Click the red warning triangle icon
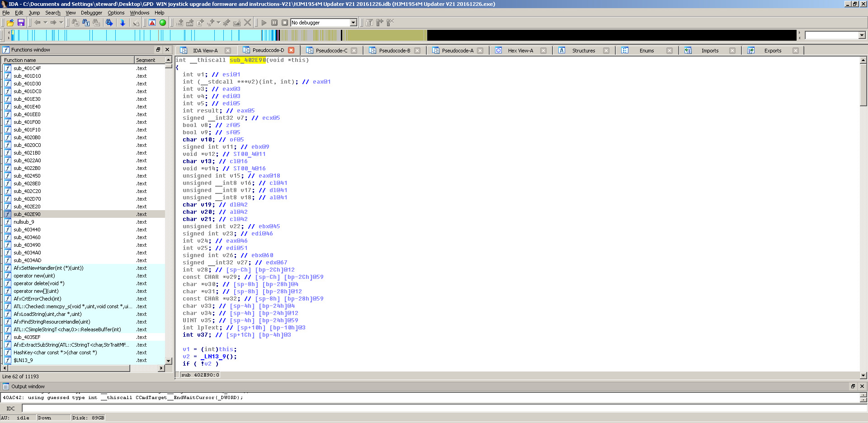This screenshot has height=423, width=868. (152, 23)
